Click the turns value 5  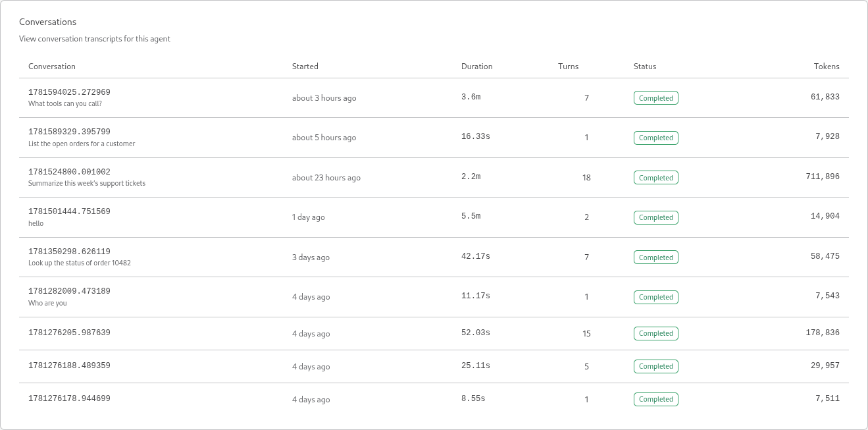click(586, 367)
